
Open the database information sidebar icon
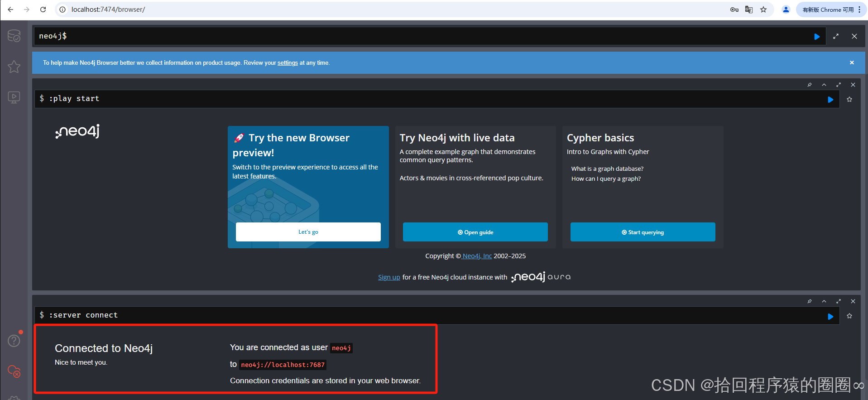tap(14, 36)
